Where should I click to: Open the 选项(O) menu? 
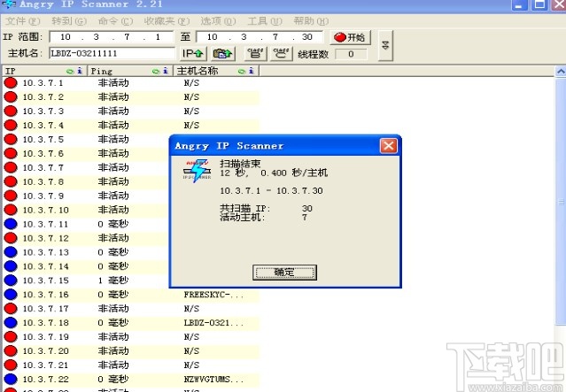tap(218, 21)
